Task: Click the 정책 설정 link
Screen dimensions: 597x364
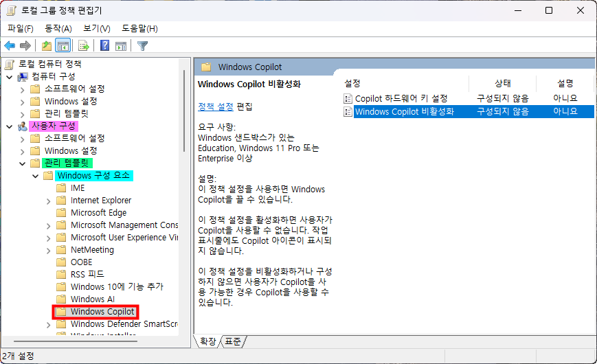Action: pyautogui.click(x=216, y=106)
